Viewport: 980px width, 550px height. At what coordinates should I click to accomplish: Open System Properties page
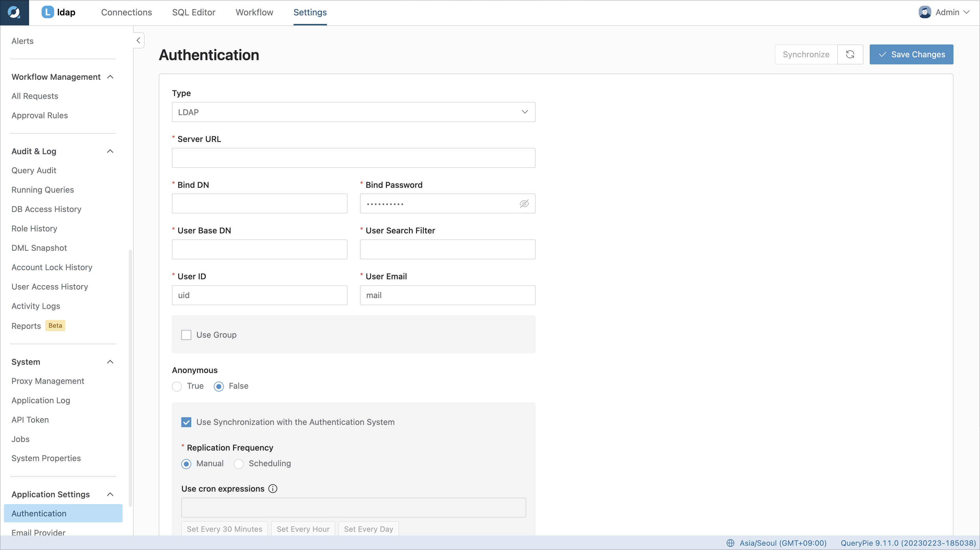[x=46, y=458]
